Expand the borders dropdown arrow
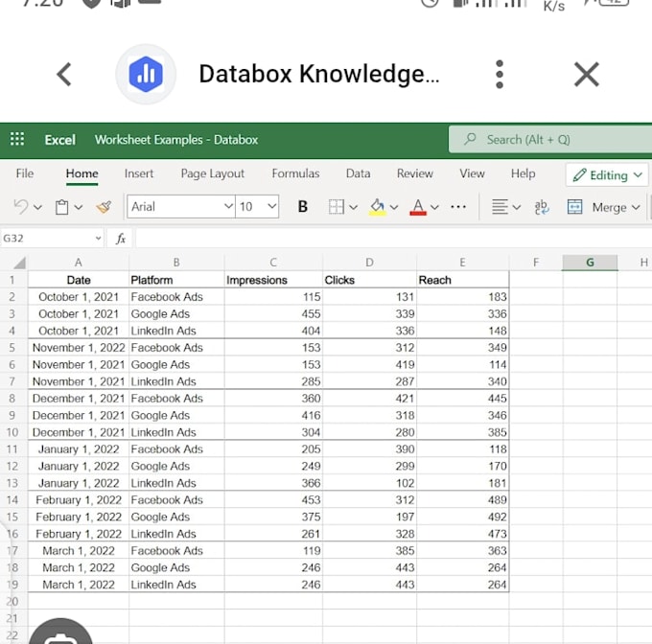This screenshot has width=652, height=644. coord(354,207)
